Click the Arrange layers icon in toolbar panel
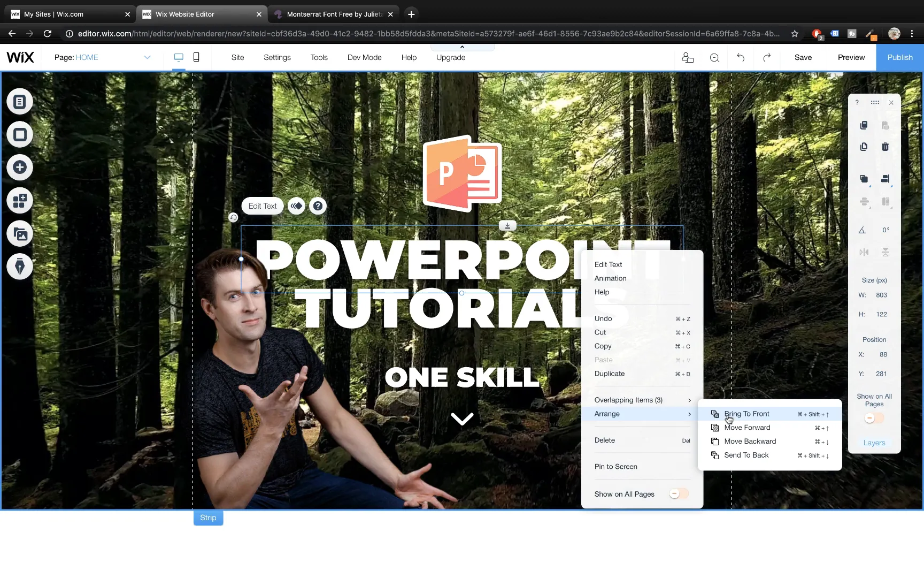 [x=864, y=179]
